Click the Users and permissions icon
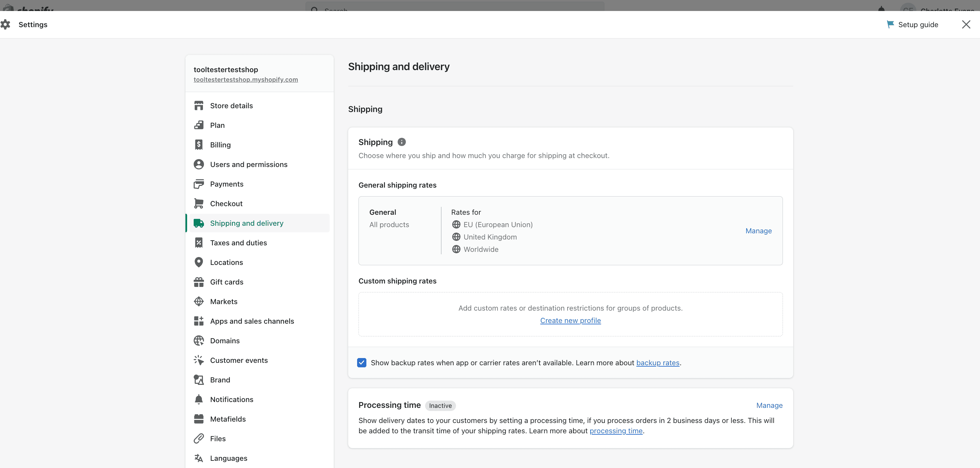The image size is (980, 468). (198, 163)
